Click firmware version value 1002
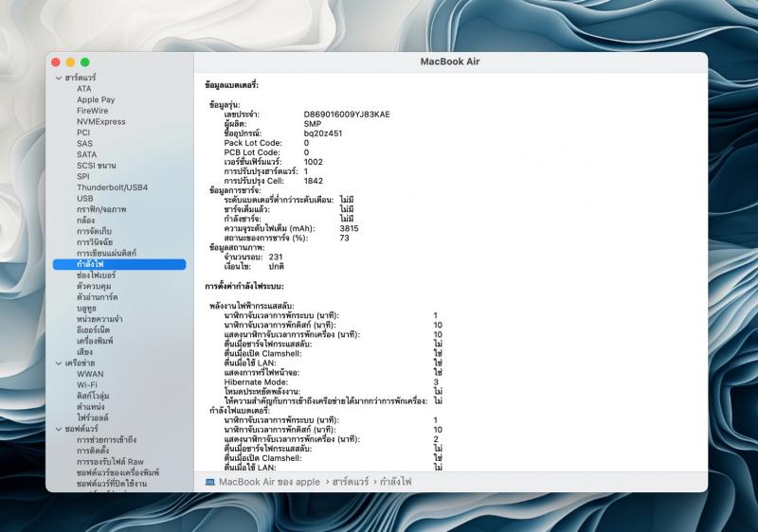Image resolution: width=758 pixels, height=532 pixels. click(x=314, y=162)
